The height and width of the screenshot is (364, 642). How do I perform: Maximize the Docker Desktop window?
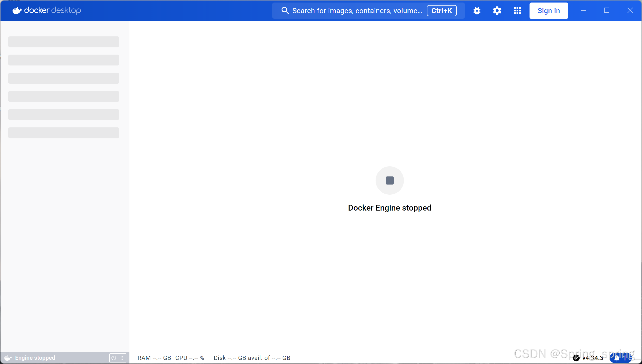[x=606, y=10]
